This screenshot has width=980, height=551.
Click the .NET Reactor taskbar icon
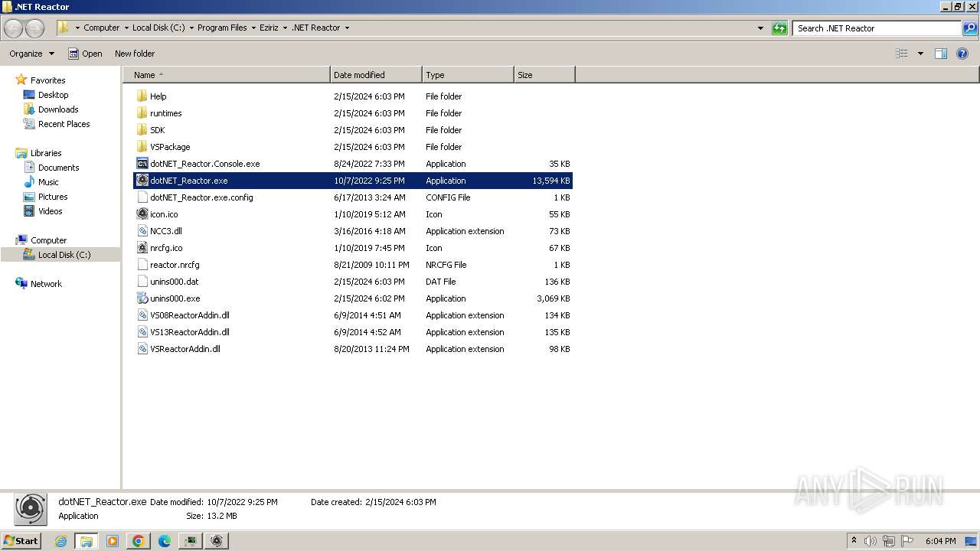(217, 541)
